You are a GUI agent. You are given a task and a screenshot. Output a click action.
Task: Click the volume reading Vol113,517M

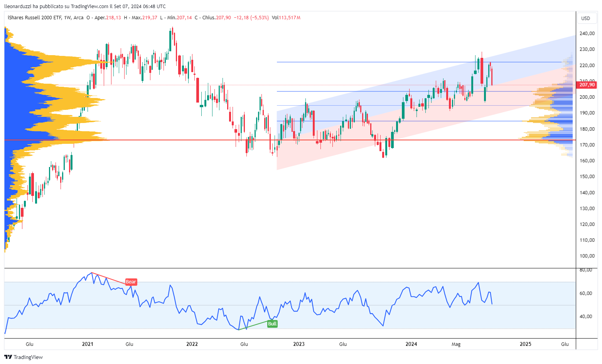click(286, 18)
